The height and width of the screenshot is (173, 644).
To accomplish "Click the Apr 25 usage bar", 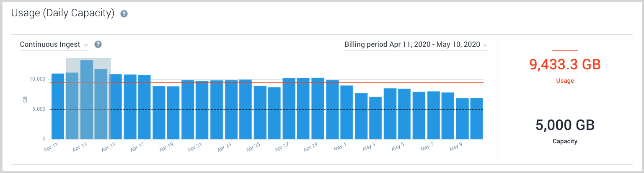I will [260, 112].
